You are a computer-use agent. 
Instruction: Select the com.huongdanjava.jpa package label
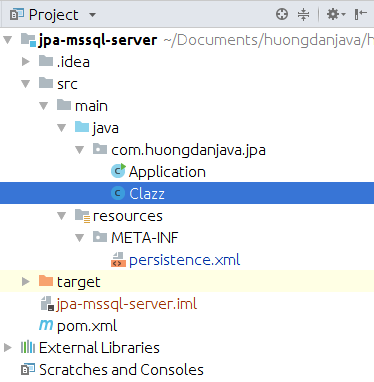[x=188, y=150]
